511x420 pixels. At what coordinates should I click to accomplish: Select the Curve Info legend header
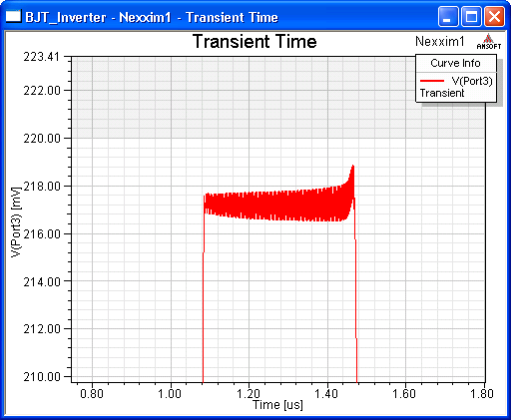pyautogui.click(x=455, y=63)
